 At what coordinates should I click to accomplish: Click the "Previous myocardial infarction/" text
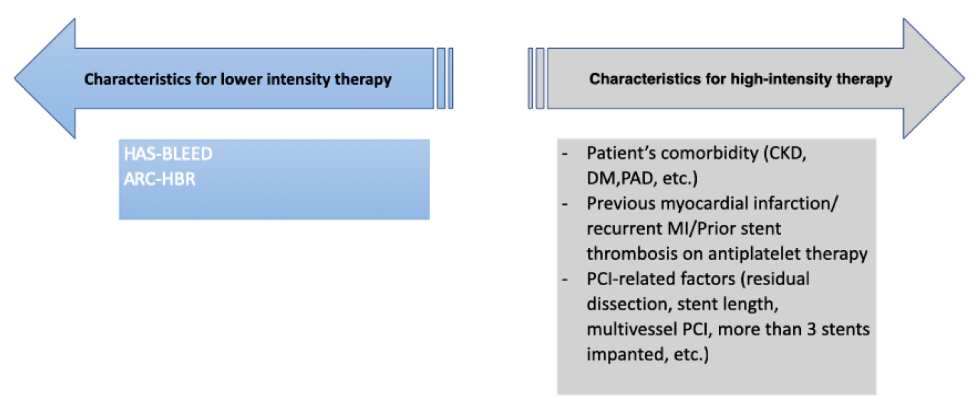tap(712, 204)
